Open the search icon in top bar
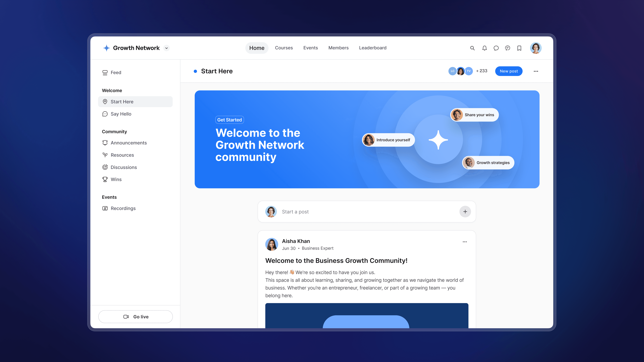The width and height of the screenshot is (644, 362). 472,48
